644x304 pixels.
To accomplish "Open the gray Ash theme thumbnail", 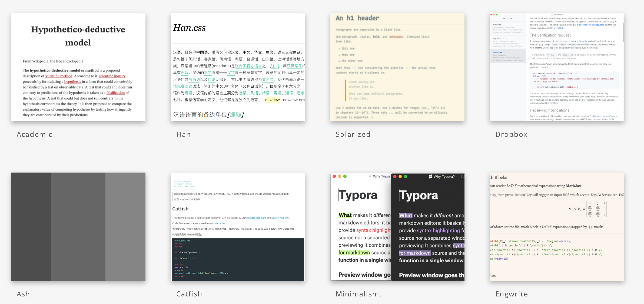I will [x=78, y=226].
